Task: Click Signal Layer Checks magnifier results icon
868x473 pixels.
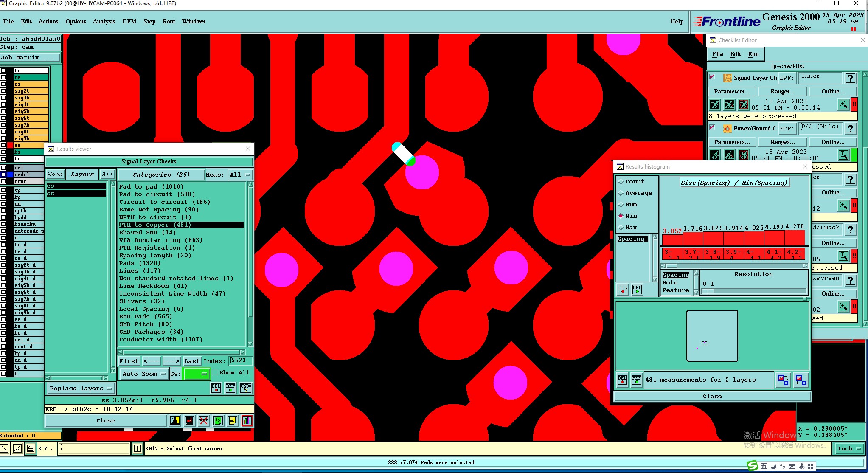Action: (x=843, y=104)
